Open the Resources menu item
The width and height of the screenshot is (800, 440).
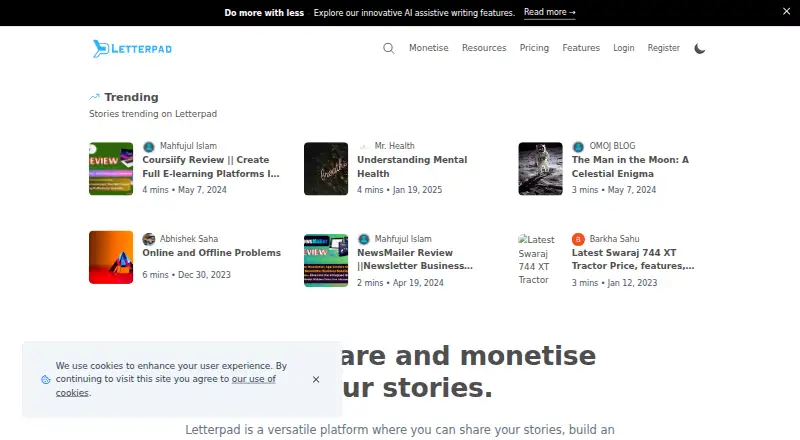tap(484, 48)
